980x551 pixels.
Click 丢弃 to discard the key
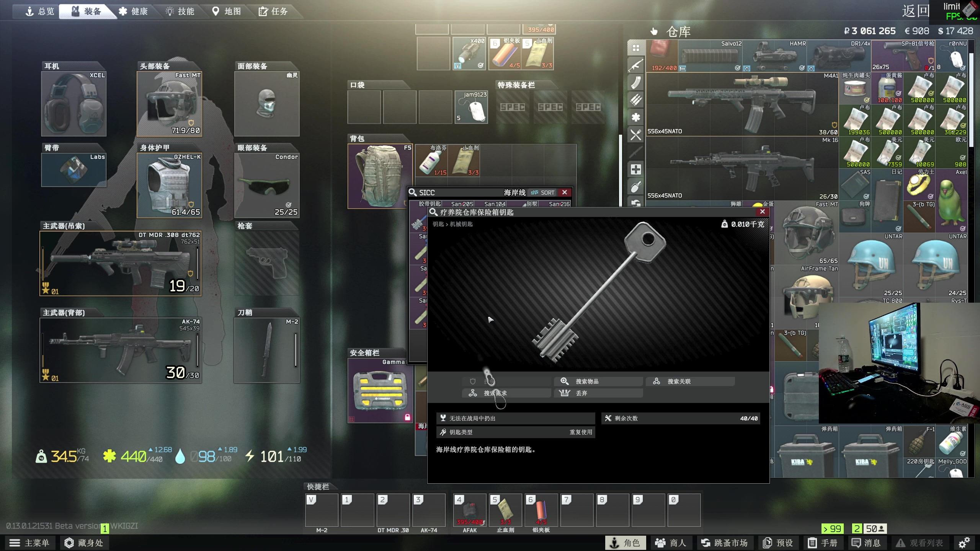click(599, 393)
